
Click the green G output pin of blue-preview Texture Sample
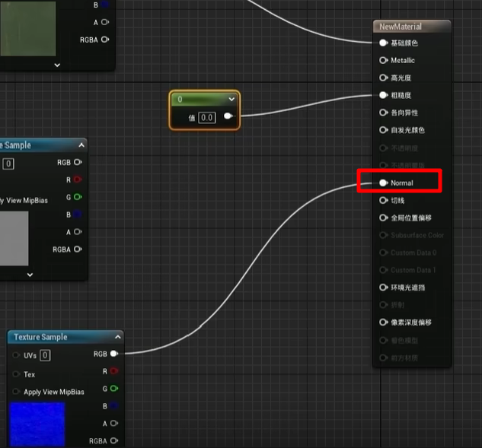114,389
